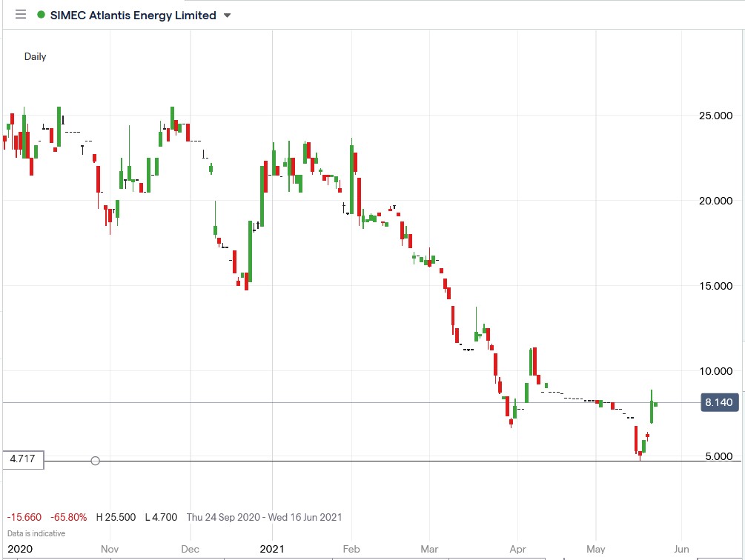Click the 2021 label on the time axis
Screen dimensions: 745x560
click(x=272, y=550)
